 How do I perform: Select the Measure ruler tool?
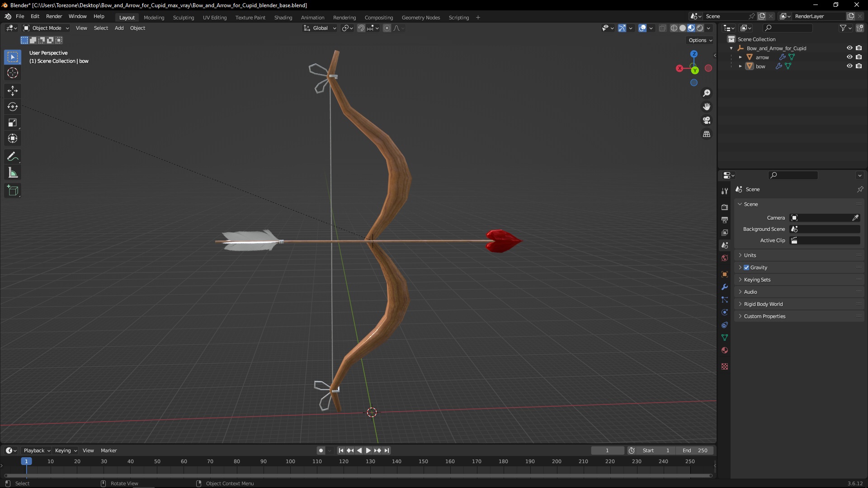[x=13, y=173]
